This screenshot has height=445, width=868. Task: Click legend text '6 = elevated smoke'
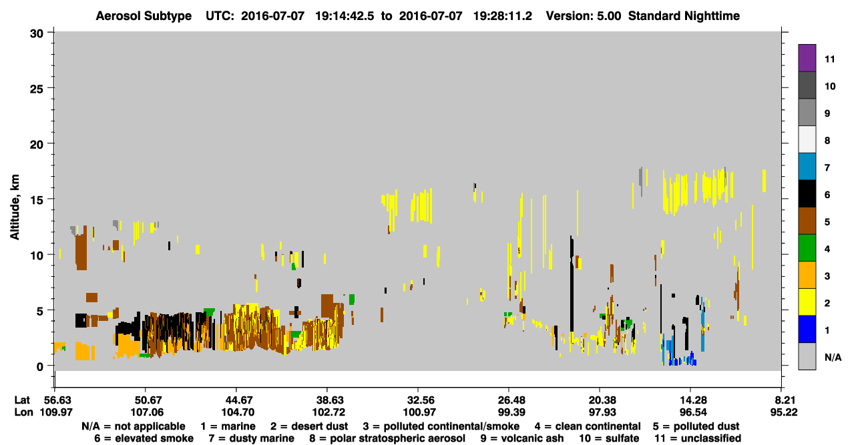(x=144, y=438)
